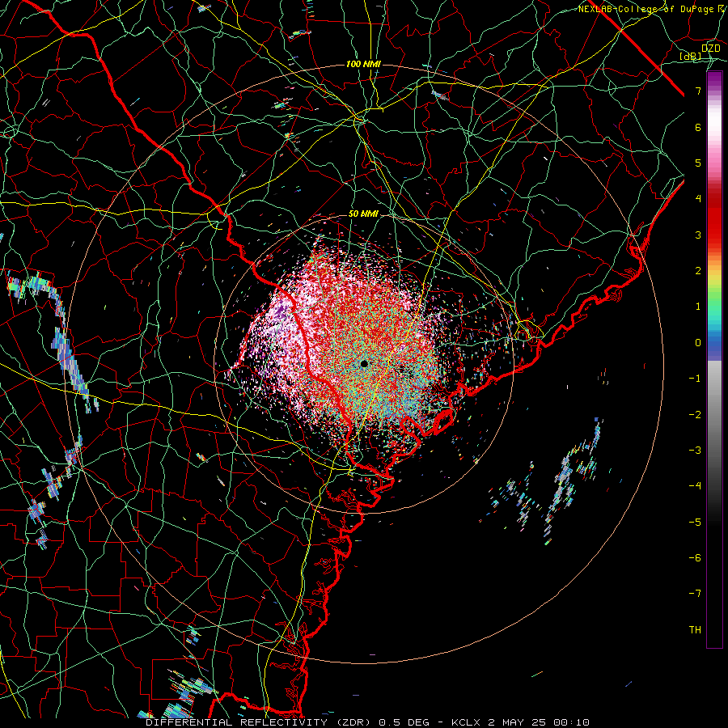This screenshot has height=728, width=728.
Task: Click the "KCLX" station identifier in caption
Action: pos(467,722)
